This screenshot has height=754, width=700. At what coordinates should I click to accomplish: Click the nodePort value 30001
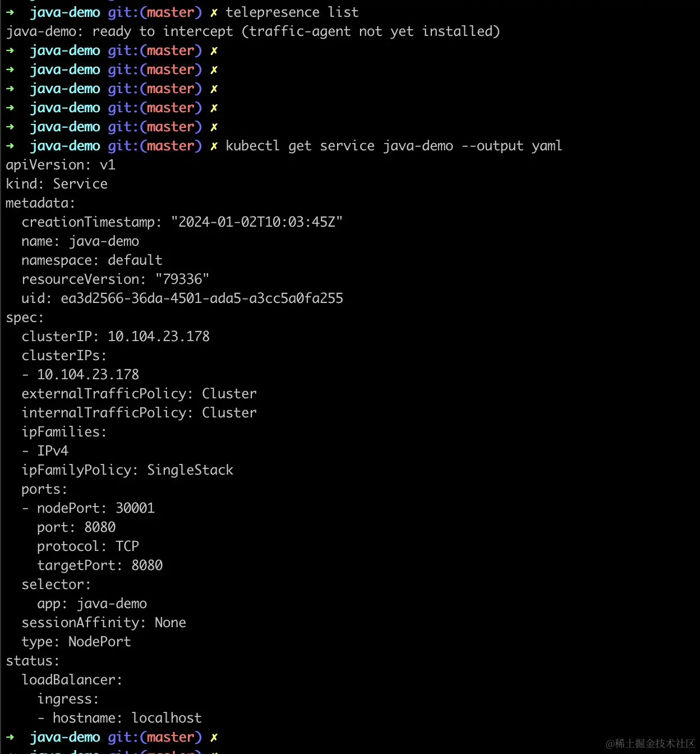pyautogui.click(x=135, y=508)
